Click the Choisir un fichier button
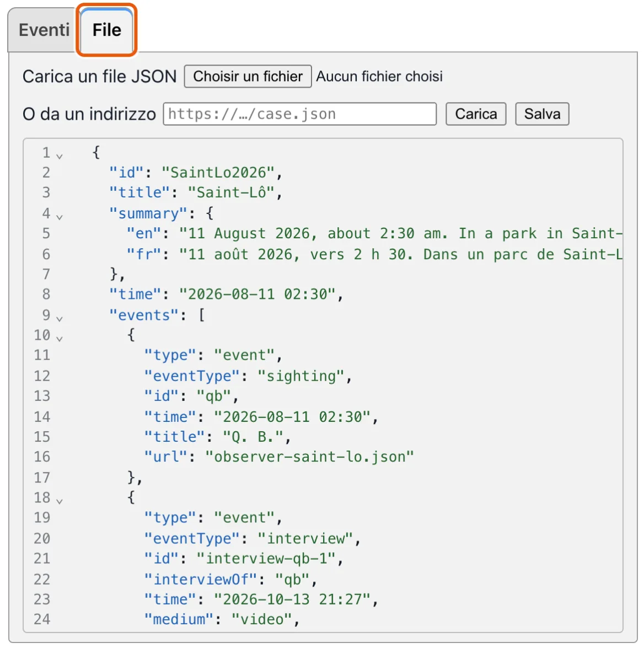This screenshot has width=644, height=648. (248, 77)
